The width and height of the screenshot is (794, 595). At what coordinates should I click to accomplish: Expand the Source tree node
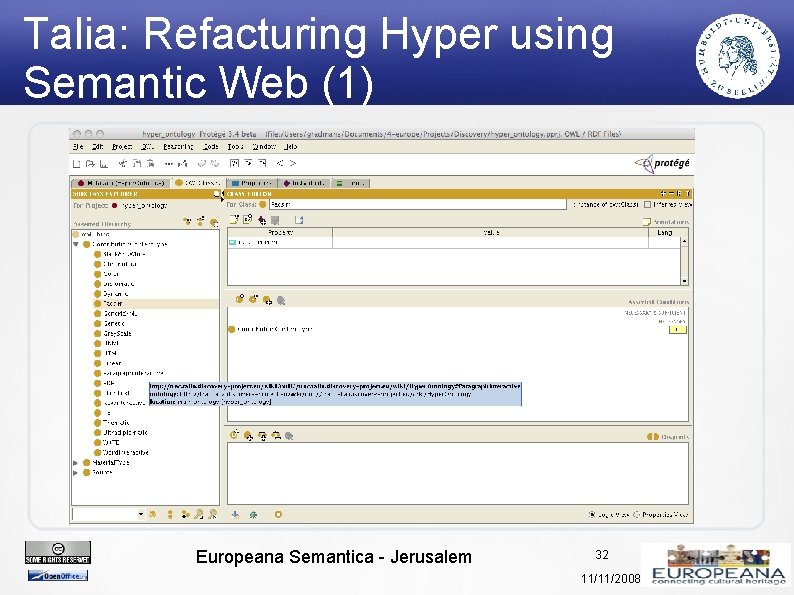click(76, 472)
